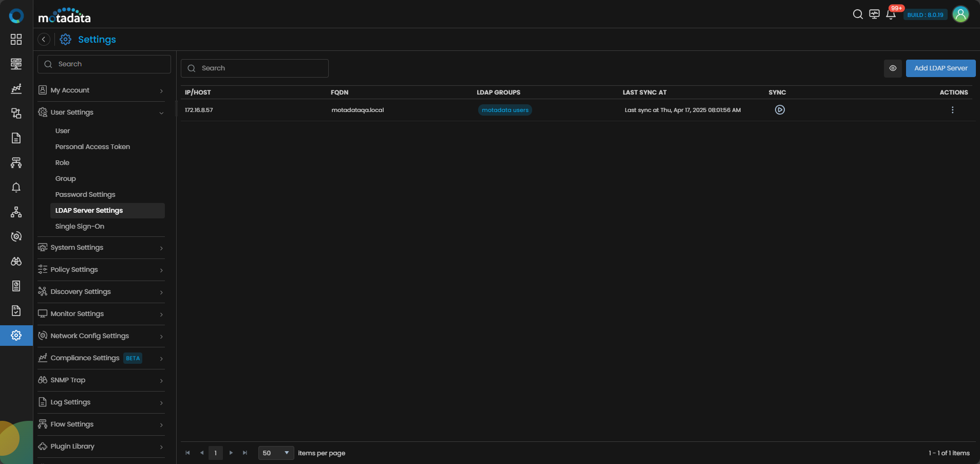Click the motadata users group tag

tap(505, 110)
